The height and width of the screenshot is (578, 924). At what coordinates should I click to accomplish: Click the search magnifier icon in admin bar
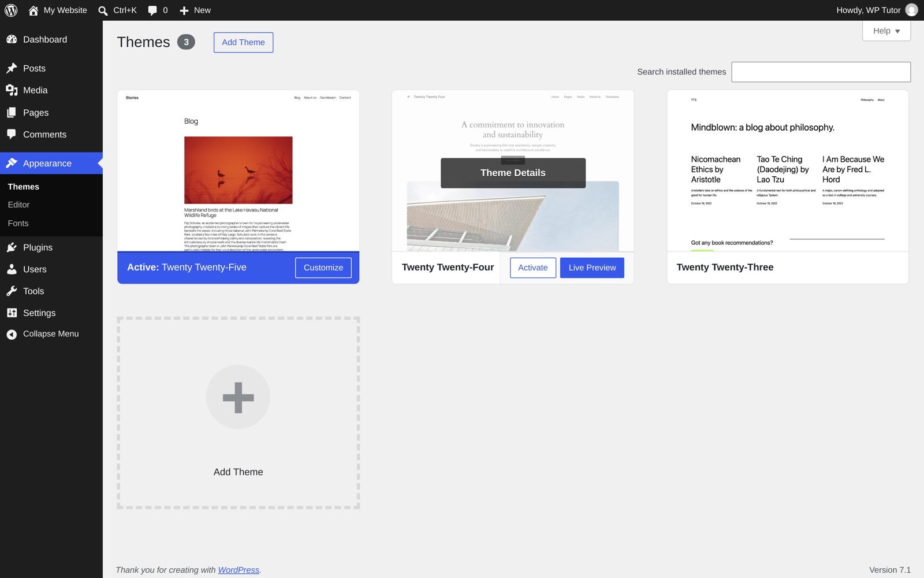click(103, 10)
